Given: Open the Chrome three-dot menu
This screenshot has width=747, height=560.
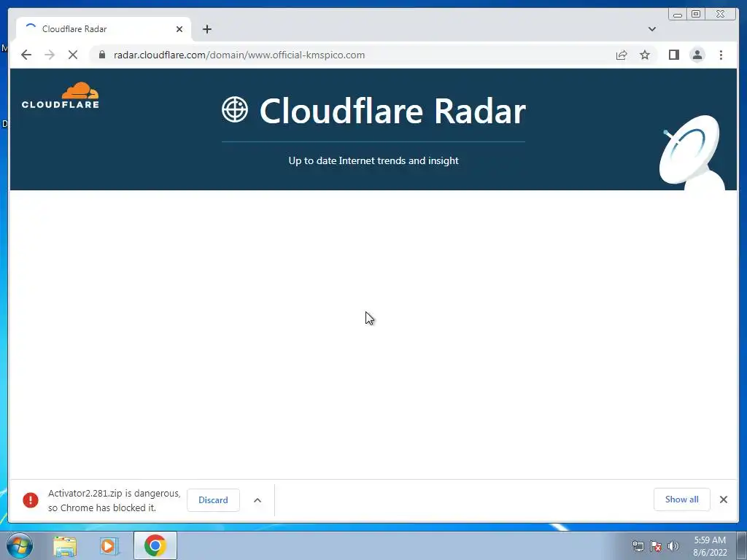Looking at the screenshot, I should click(721, 55).
